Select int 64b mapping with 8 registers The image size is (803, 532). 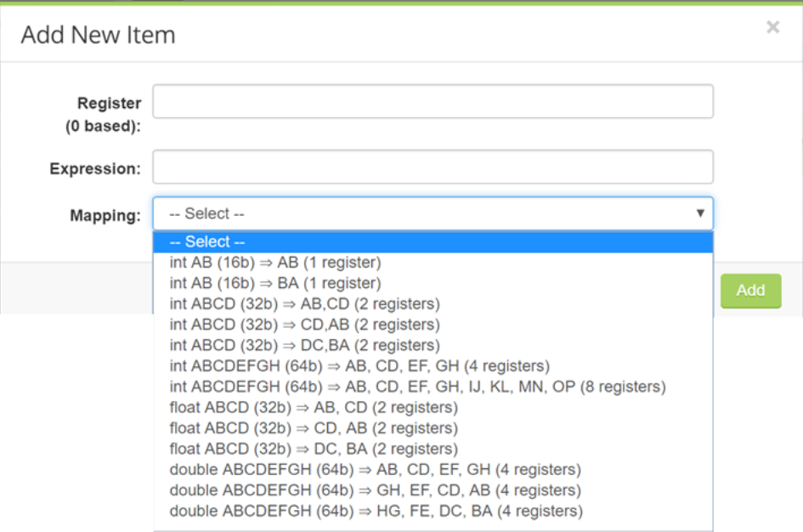[x=417, y=387]
